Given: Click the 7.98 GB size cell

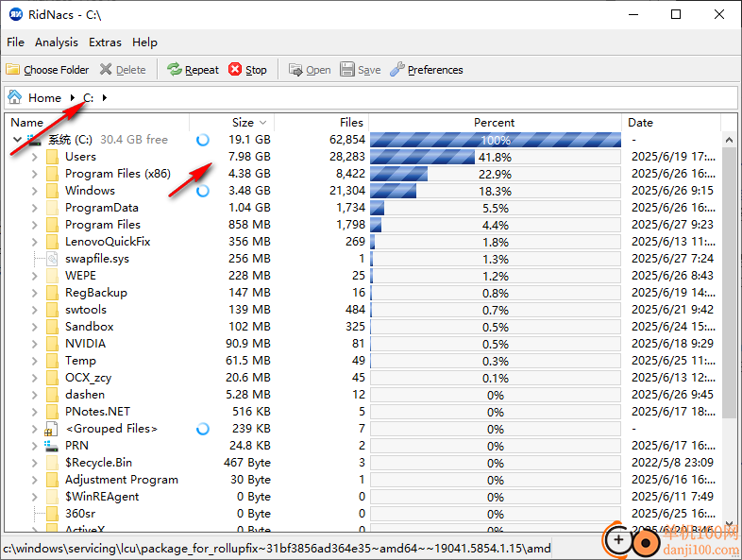Looking at the screenshot, I should [249, 157].
